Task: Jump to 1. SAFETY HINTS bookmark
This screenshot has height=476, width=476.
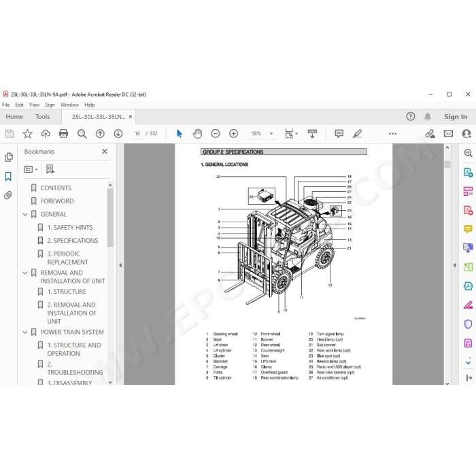Action: [x=70, y=227]
